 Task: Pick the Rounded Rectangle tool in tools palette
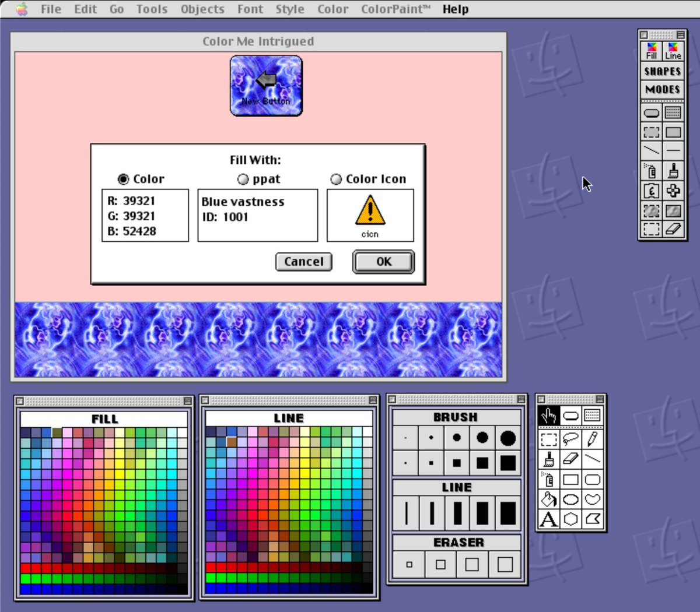click(592, 479)
